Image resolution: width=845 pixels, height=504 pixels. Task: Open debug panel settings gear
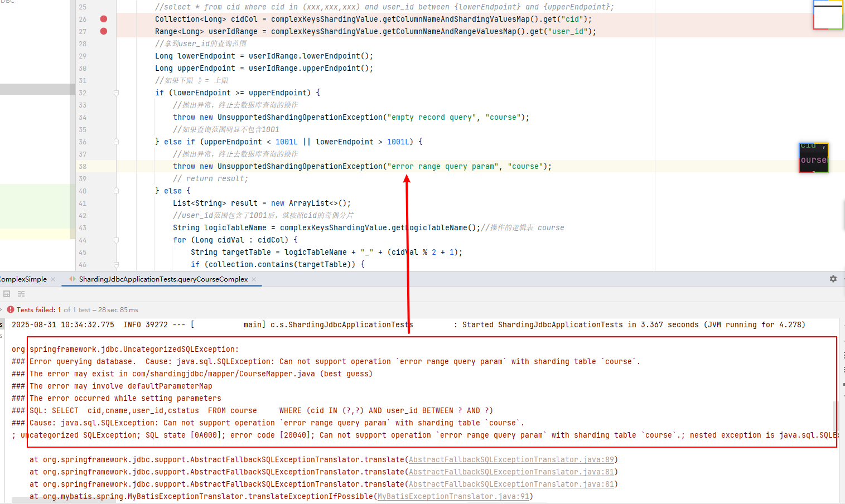pos(833,279)
